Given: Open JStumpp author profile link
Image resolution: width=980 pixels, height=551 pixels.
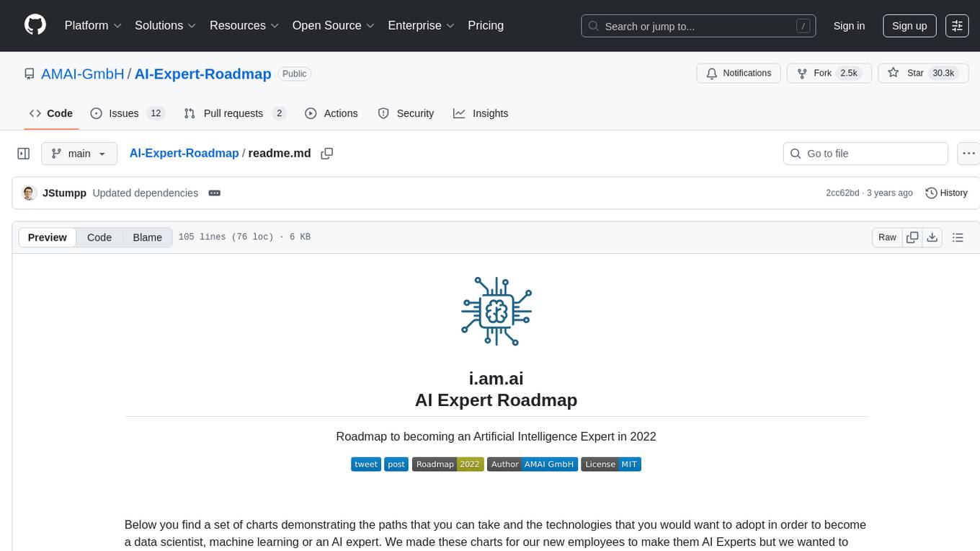Looking at the screenshot, I should (x=65, y=193).
